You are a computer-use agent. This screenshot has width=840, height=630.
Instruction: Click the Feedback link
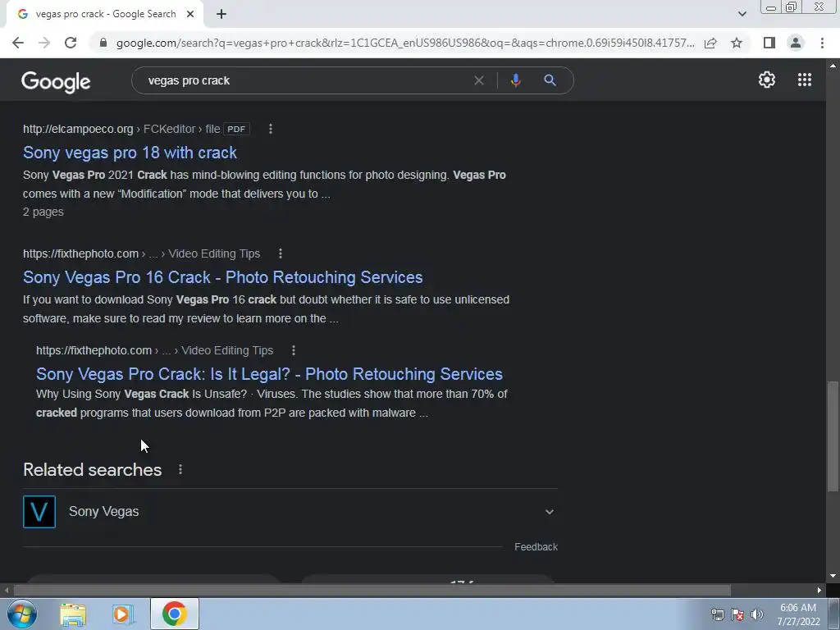(x=536, y=547)
